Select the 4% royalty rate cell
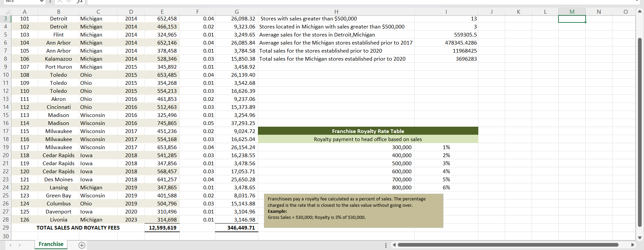Screen dimensions: 644x250 coord(446,172)
